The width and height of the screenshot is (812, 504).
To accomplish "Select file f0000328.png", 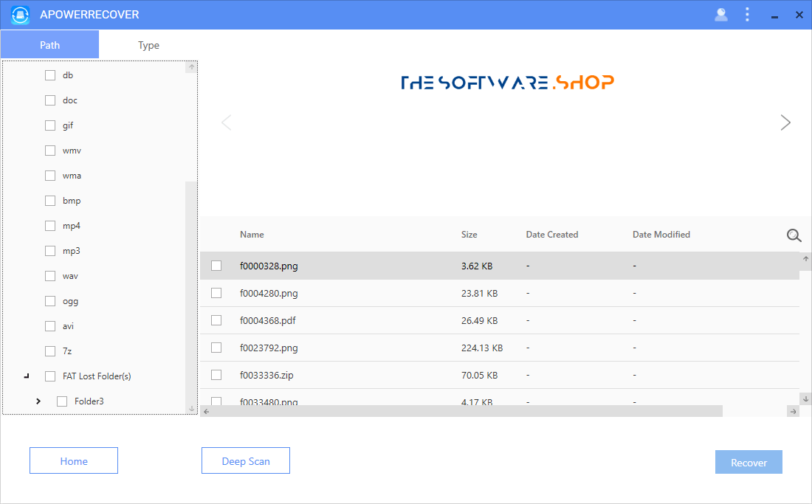I will (x=500, y=266).
